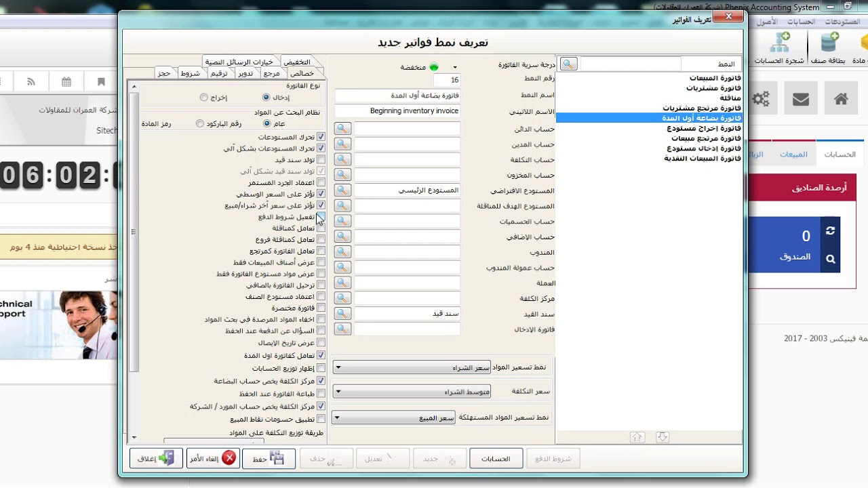Uncheck تحرك المستودعات checkbox
The width and height of the screenshot is (868, 488).
321,137
